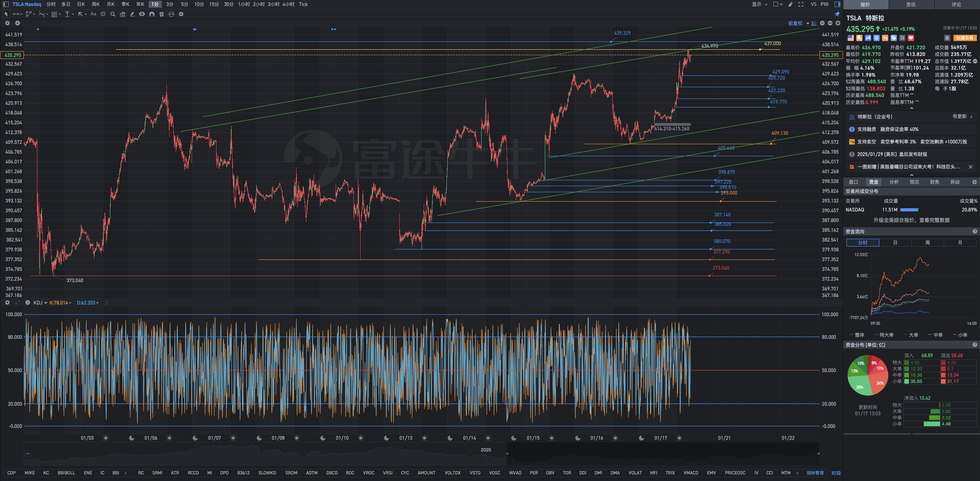Click the magnifier zoom tool
Viewport: 980px width, 481px height.
click(x=113, y=14)
